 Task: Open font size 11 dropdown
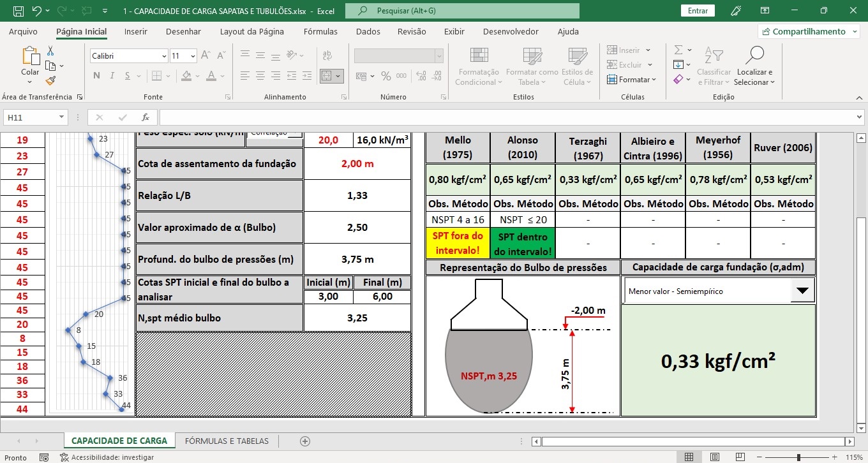click(x=193, y=56)
